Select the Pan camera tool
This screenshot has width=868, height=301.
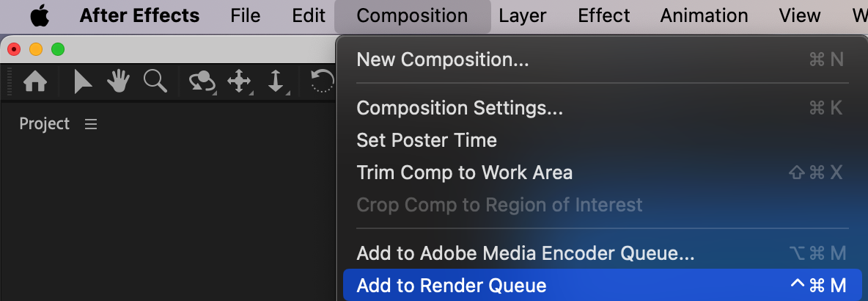coord(240,81)
